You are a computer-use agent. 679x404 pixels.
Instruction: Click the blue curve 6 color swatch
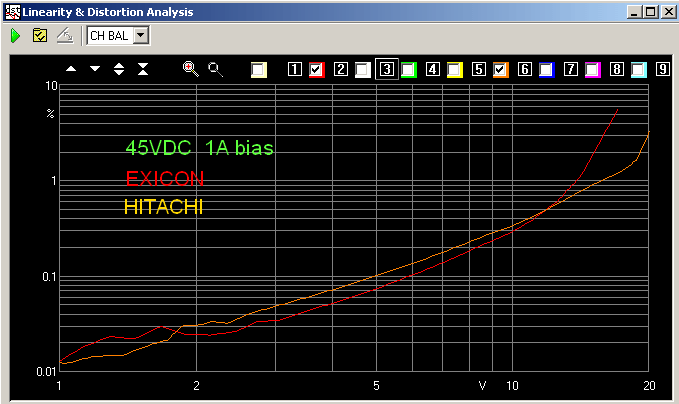tap(546, 70)
